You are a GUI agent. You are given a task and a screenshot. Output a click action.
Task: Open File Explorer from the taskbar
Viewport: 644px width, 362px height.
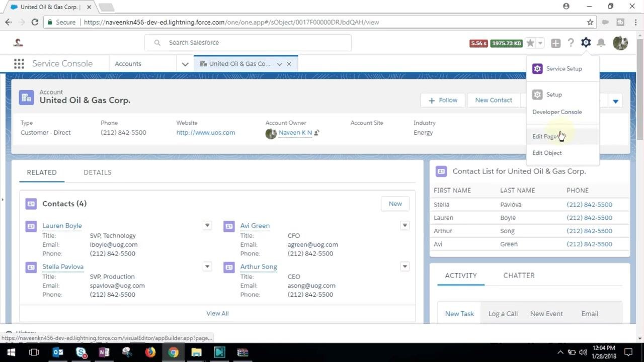click(x=196, y=352)
